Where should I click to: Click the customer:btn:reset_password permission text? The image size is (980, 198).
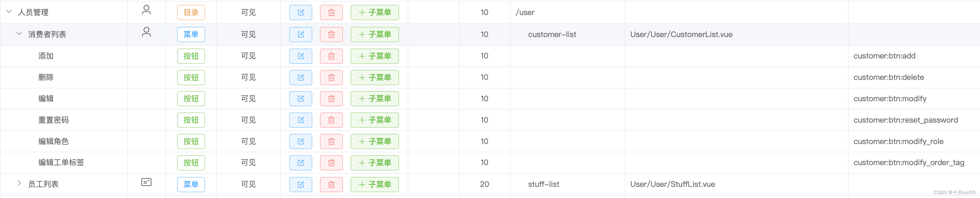click(x=905, y=120)
